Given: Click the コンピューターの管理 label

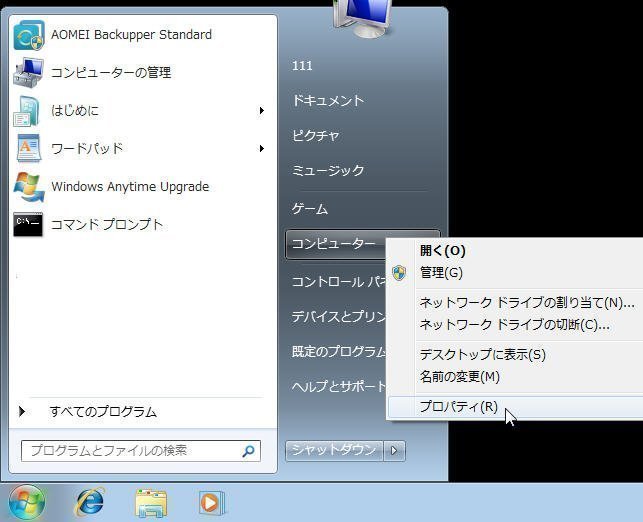Looking at the screenshot, I should pyautogui.click(x=111, y=73).
